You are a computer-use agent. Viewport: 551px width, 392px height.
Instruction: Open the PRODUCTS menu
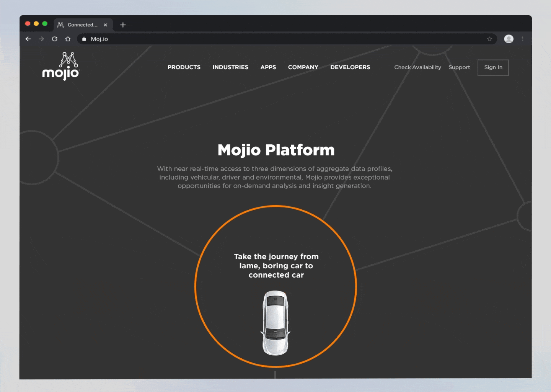pyautogui.click(x=184, y=67)
